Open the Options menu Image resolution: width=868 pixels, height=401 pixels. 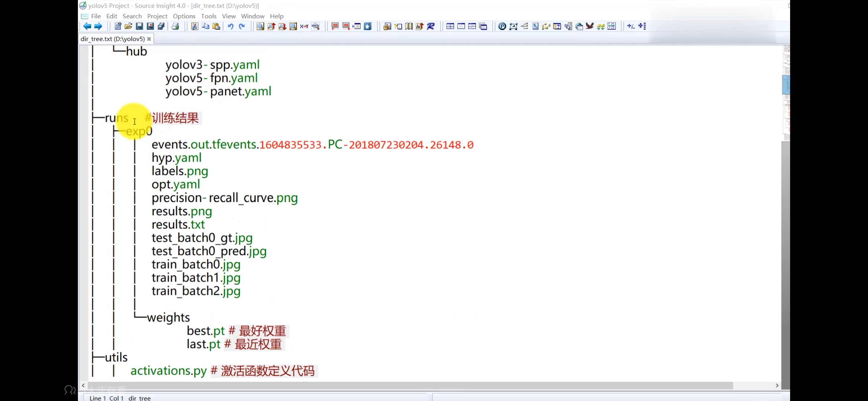(184, 16)
